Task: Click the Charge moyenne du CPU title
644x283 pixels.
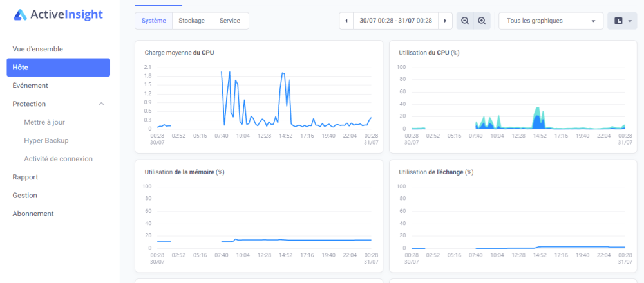Action: pyautogui.click(x=179, y=53)
